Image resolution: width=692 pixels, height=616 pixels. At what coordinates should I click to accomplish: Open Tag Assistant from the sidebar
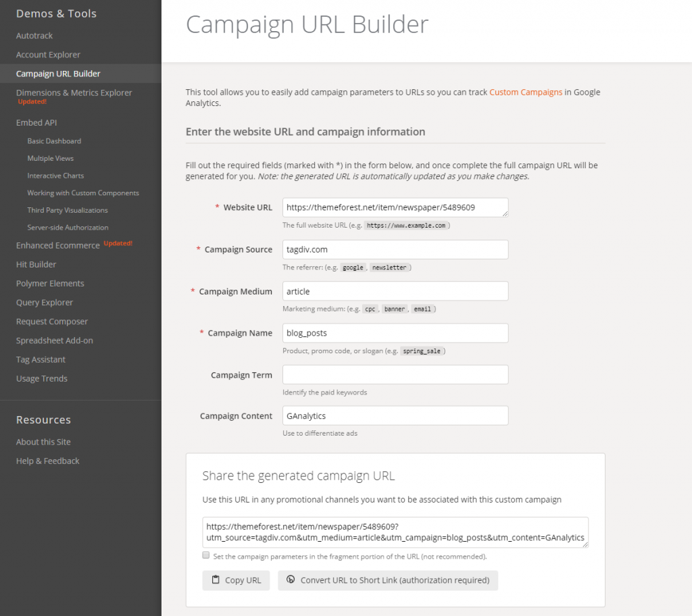point(41,359)
